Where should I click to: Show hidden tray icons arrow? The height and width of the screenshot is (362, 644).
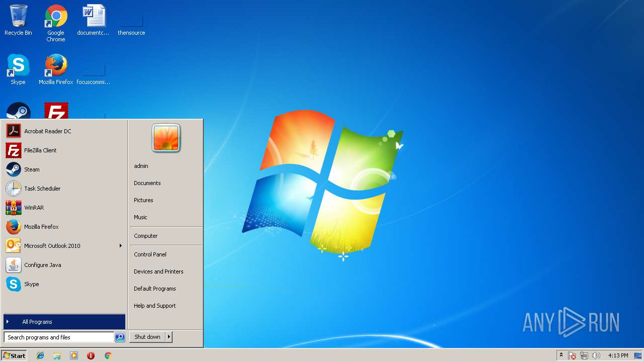561,355
